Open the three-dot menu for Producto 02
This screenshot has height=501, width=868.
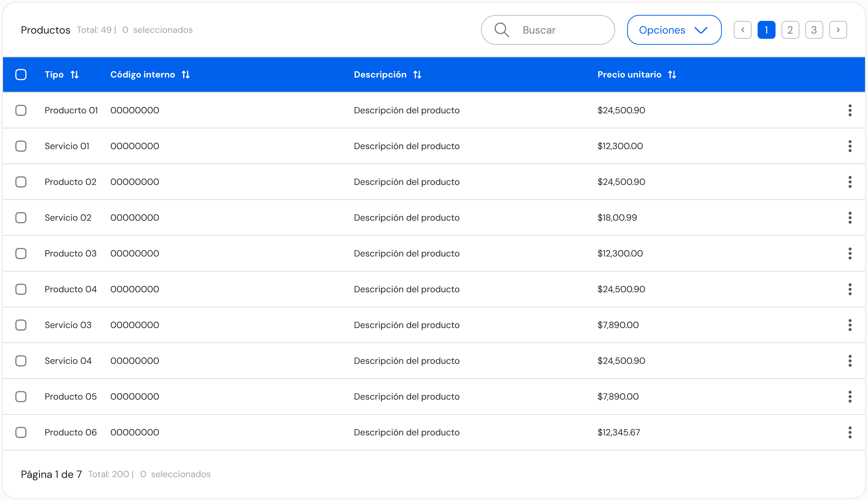[850, 182]
